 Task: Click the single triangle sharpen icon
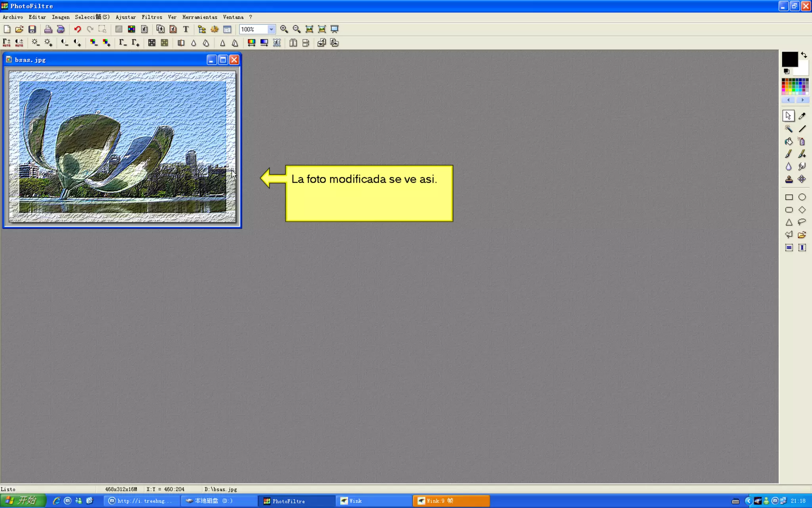coord(222,43)
